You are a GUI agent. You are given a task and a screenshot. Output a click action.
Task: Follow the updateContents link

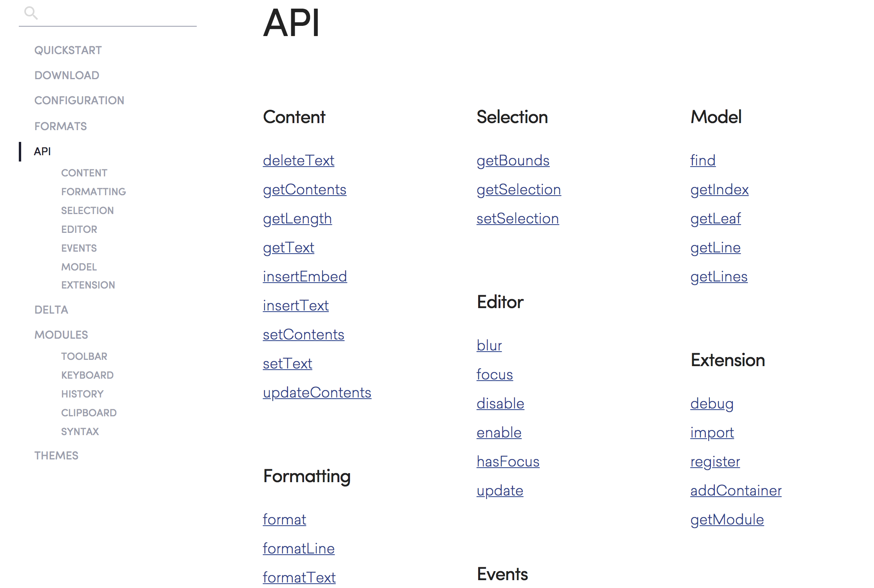click(317, 392)
